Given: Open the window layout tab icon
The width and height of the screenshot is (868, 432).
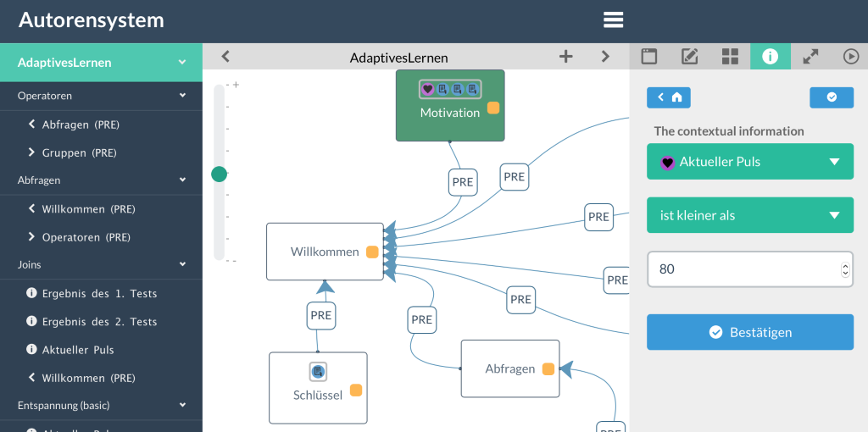Looking at the screenshot, I should [649, 57].
